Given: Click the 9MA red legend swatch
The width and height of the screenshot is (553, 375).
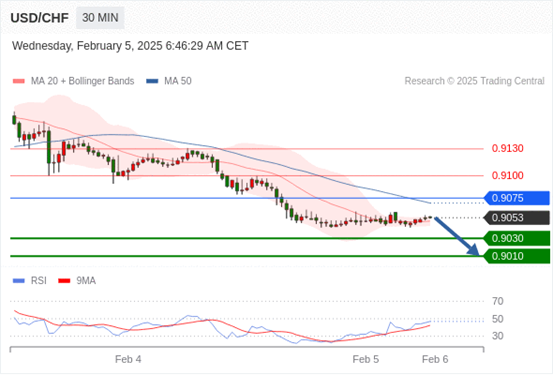Looking at the screenshot, I should pyautogui.click(x=64, y=281).
